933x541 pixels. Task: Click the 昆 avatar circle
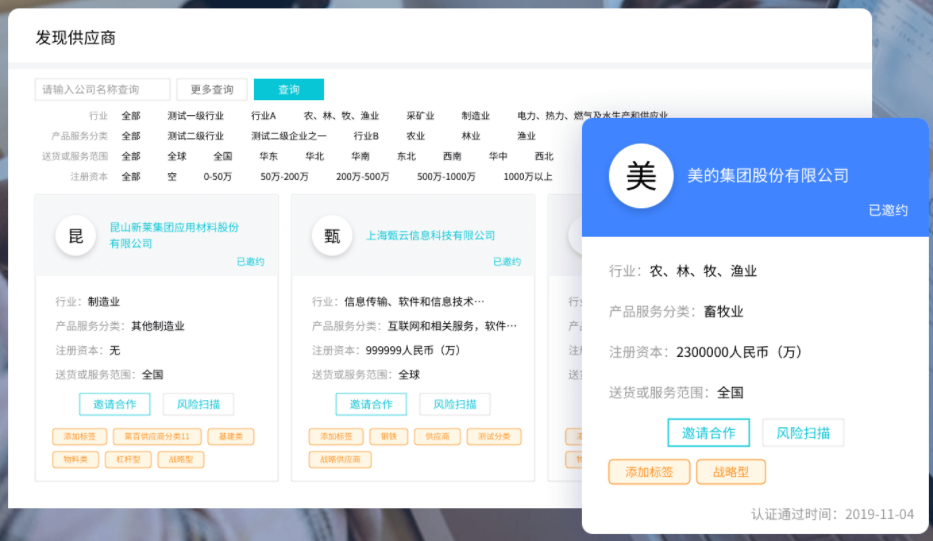[x=76, y=236]
